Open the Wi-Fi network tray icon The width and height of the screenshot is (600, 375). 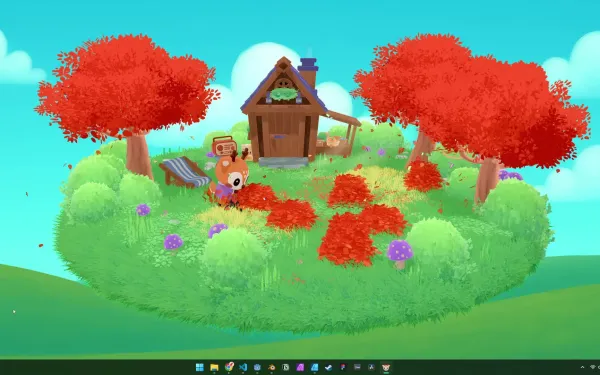(594, 367)
